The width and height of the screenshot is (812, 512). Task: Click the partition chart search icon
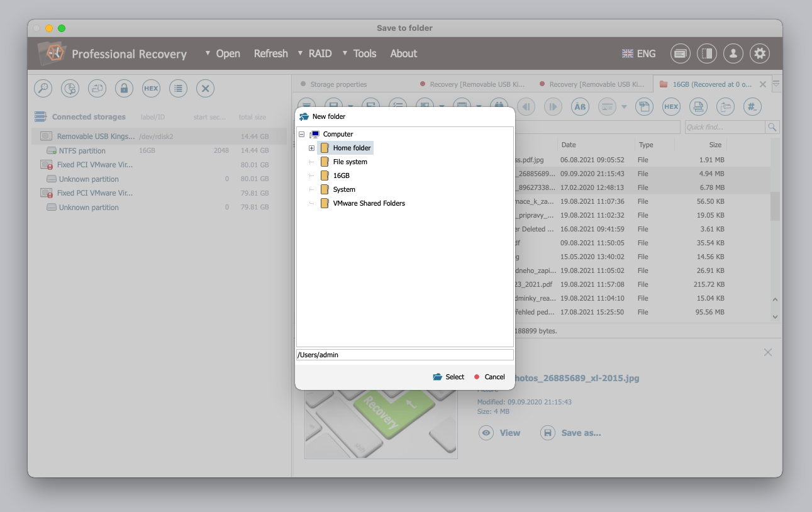[70, 89]
